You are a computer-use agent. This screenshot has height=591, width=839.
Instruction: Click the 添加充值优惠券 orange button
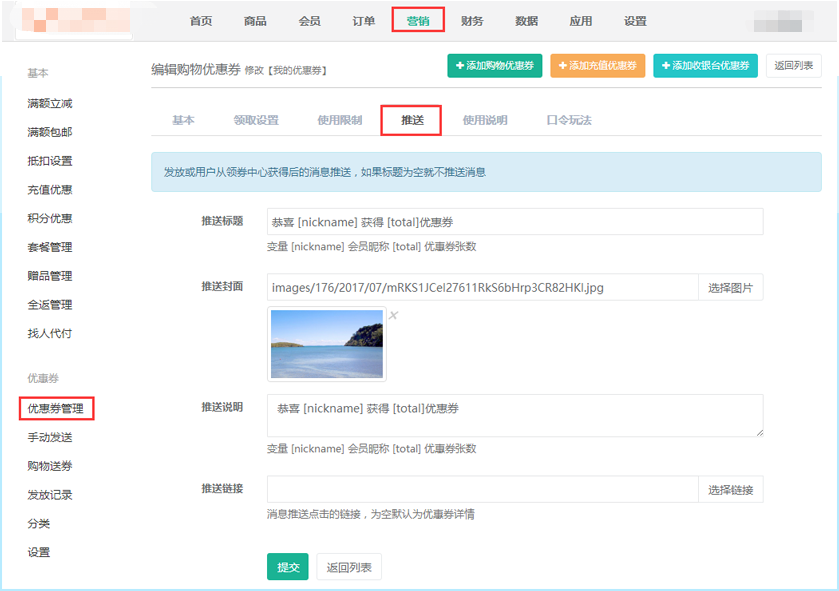(x=597, y=66)
